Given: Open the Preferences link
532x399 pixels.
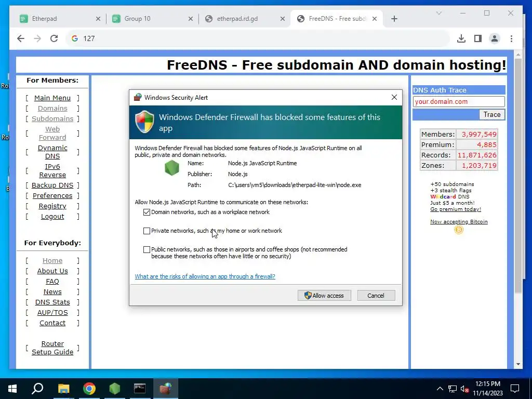Looking at the screenshot, I should pos(52,196).
